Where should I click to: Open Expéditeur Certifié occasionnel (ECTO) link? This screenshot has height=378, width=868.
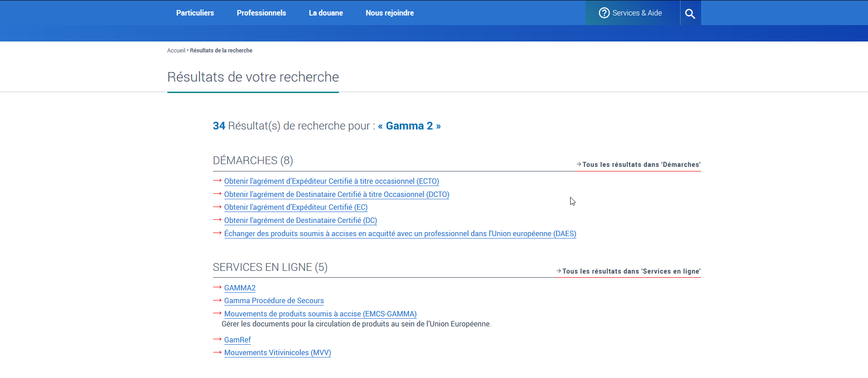pos(331,181)
